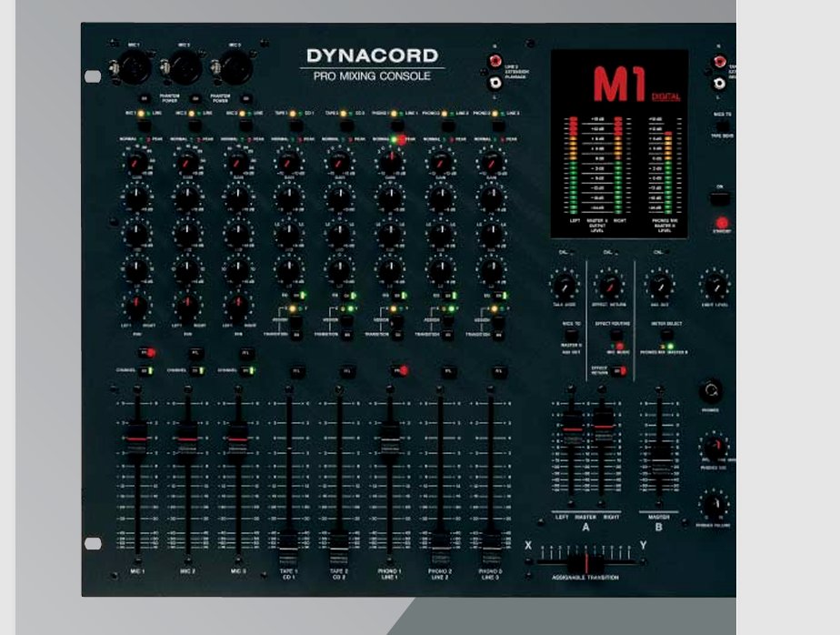Click the Meter Select button

pos(666,335)
